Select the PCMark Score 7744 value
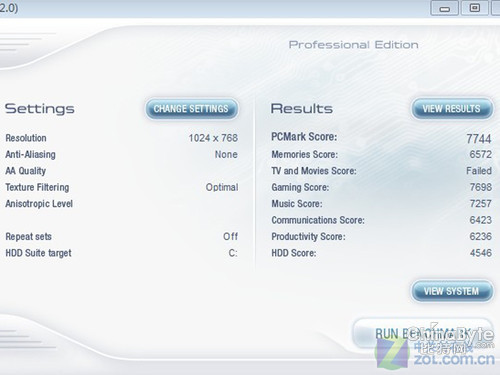The height and width of the screenshot is (375, 500). click(479, 139)
